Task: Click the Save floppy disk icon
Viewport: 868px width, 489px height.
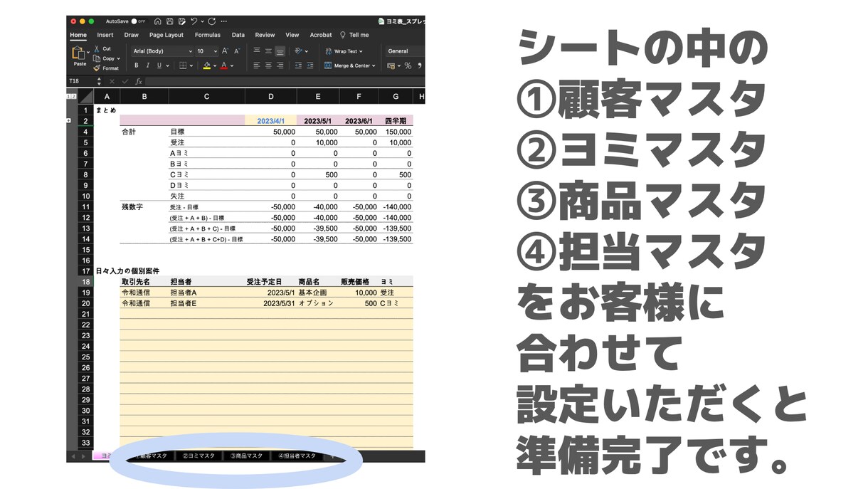Action: point(170,21)
